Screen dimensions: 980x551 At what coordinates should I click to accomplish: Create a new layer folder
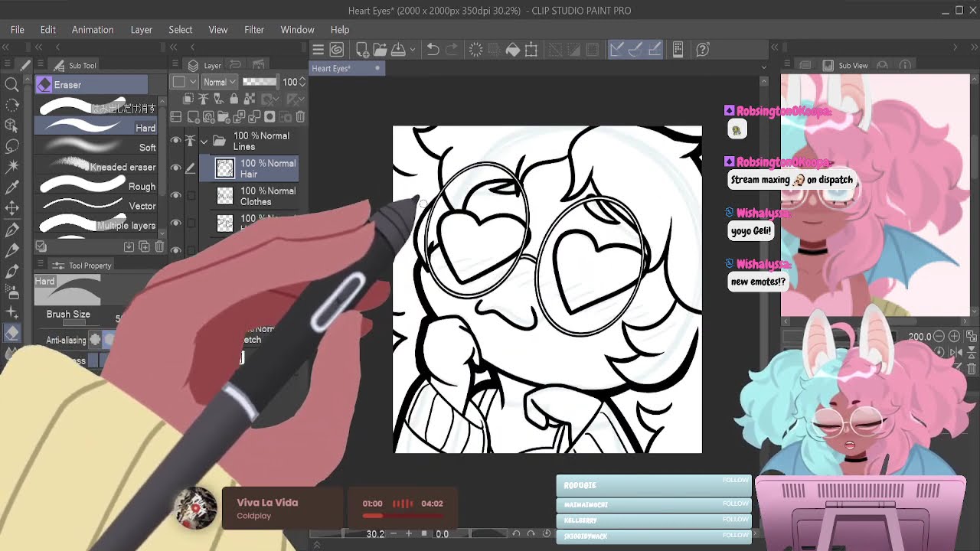[x=224, y=117]
